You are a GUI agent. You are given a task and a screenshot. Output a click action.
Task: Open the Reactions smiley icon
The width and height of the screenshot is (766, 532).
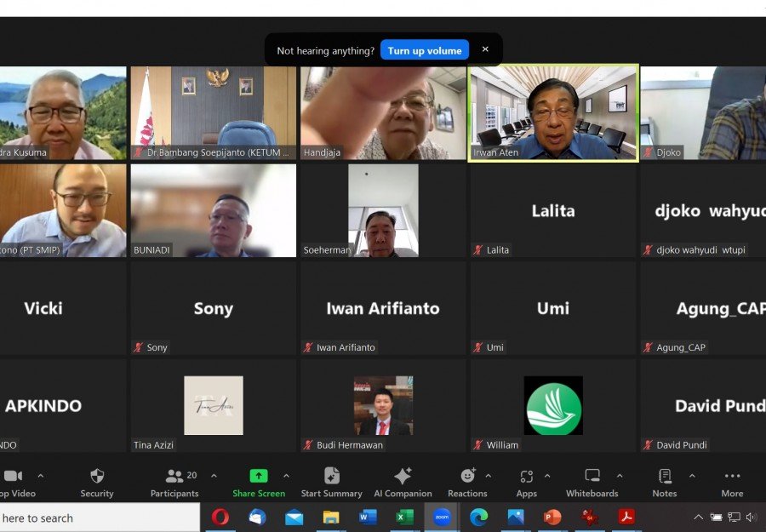pos(467,475)
